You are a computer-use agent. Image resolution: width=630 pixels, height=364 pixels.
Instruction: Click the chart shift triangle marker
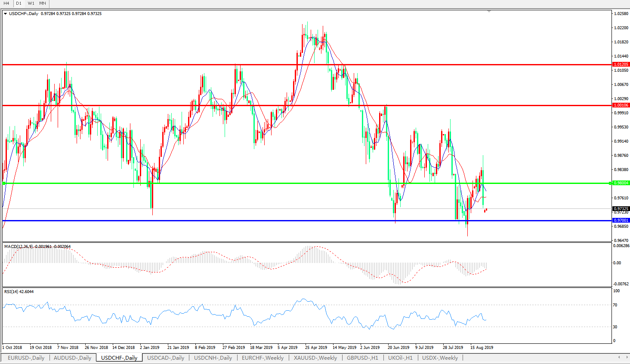pos(489,12)
